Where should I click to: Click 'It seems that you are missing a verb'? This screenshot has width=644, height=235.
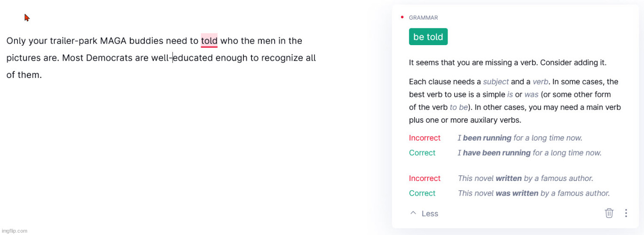[473, 63]
